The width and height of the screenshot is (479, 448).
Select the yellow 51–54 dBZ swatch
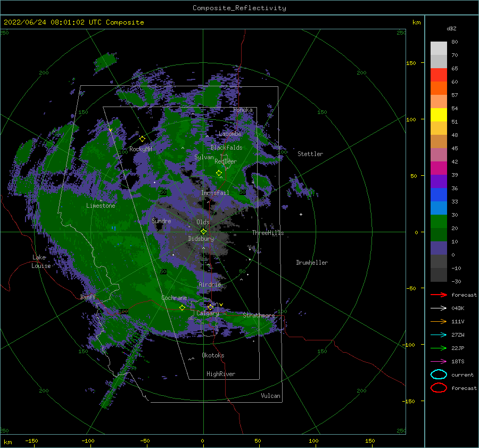(x=439, y=115)
